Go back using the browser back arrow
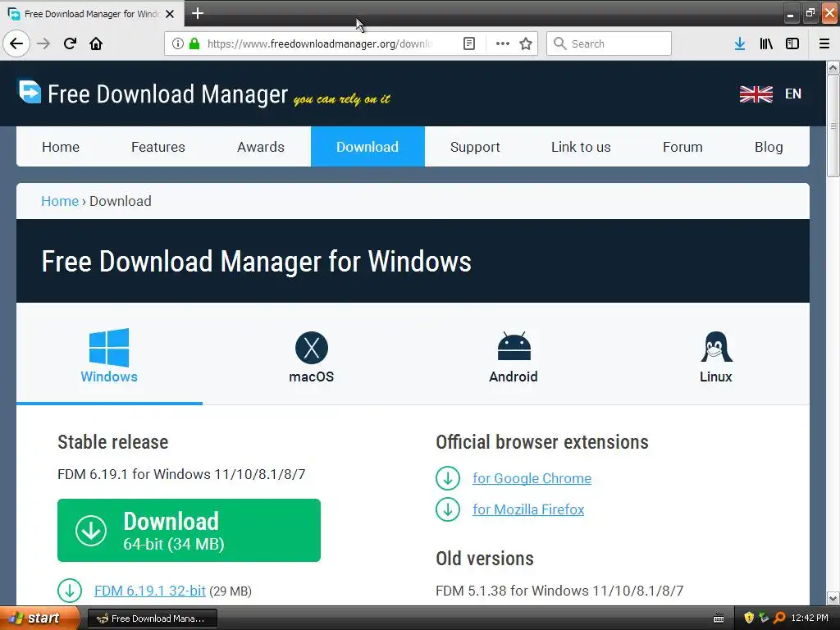Image resolution: width=840 pixels, height=630 pixels. coord(16,43)
